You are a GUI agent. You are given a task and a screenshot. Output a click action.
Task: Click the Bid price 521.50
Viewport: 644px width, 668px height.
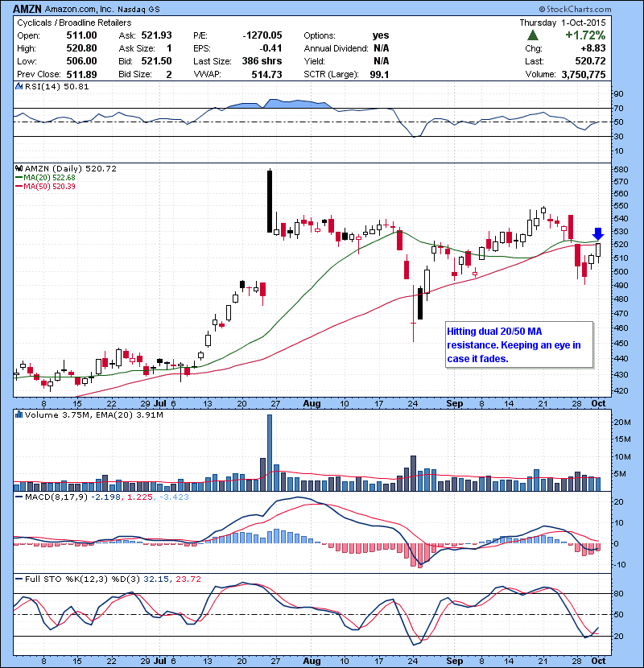coord(156,61)
